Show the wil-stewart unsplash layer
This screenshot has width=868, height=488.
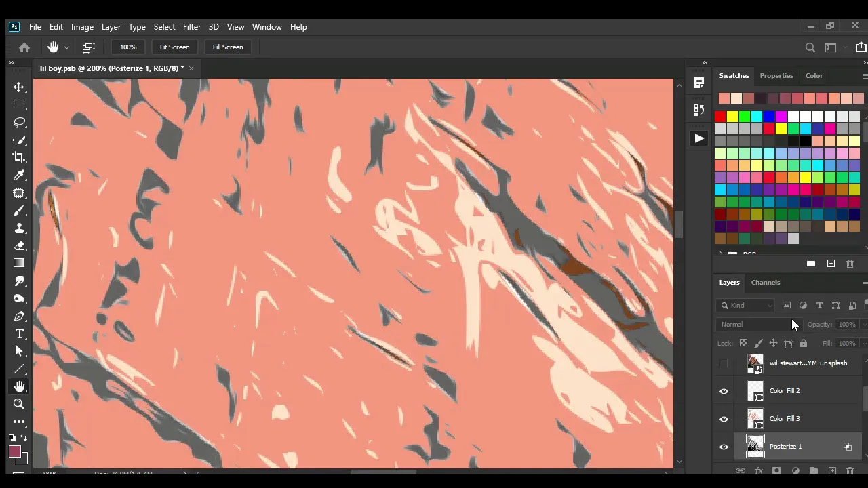[724, 363]
